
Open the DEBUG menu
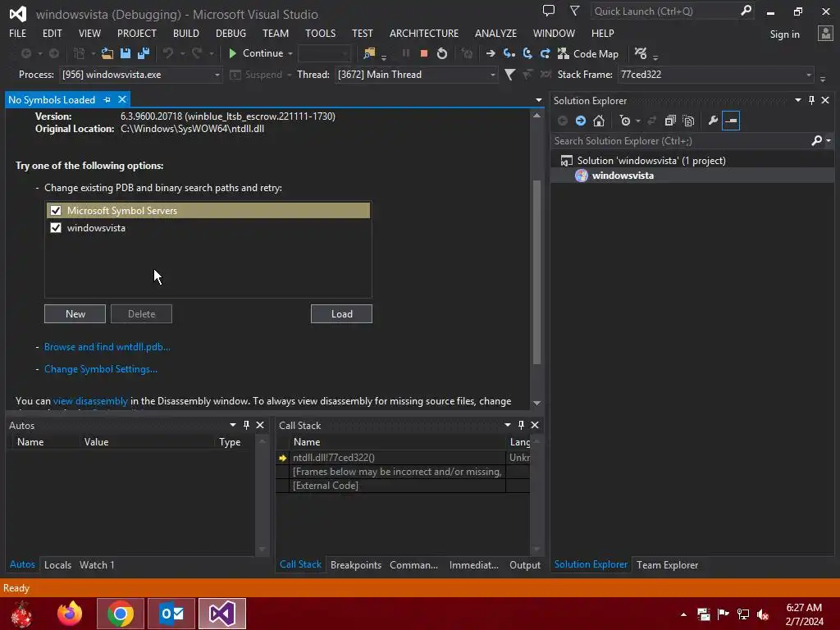[231, 33]
